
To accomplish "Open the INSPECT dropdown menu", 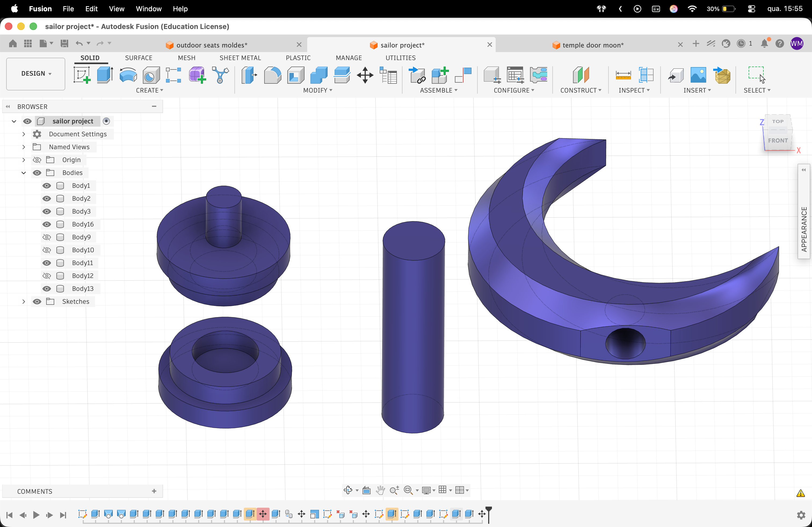I will click(x=634, y=90).
